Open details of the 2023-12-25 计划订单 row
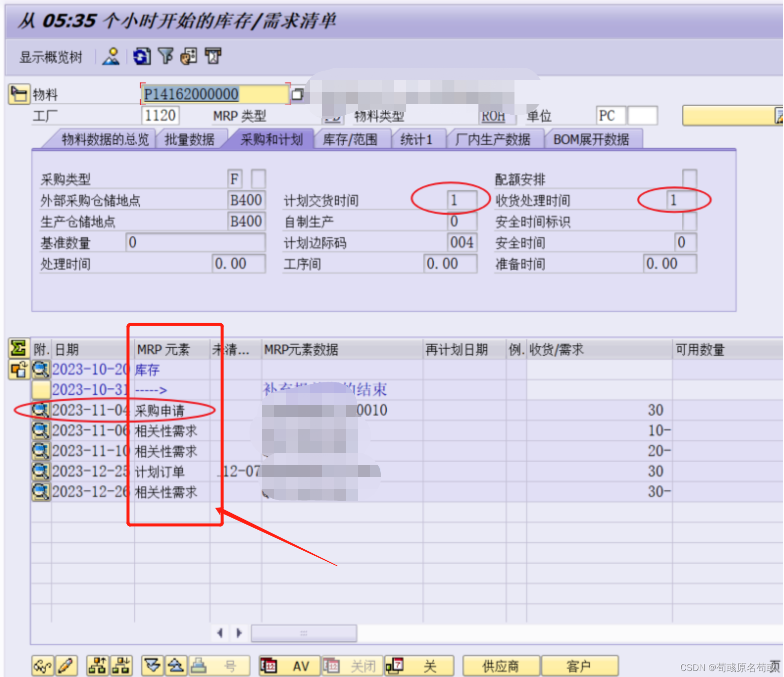Screen dimensions: 784x677 (40, 471)
